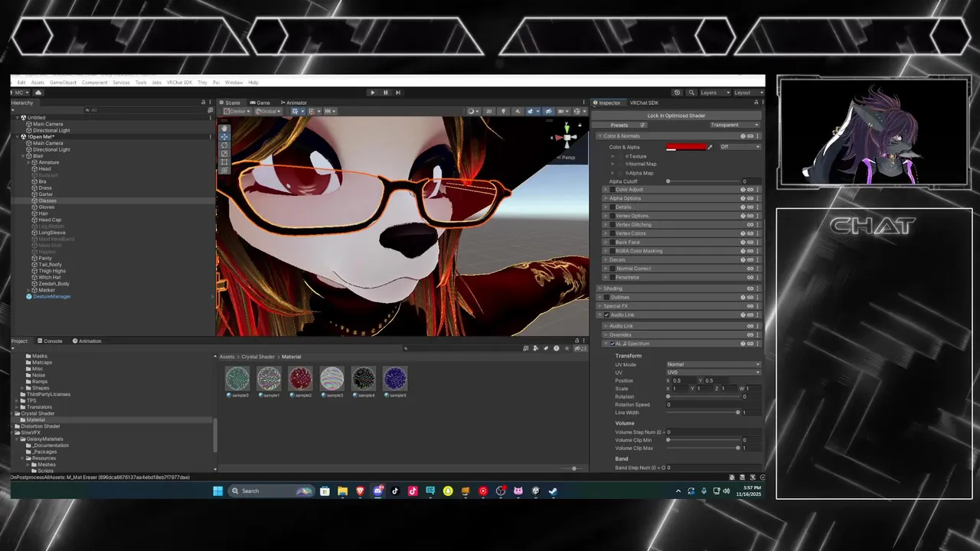Toggle the Center pivot mode button
This screenshot has width=980, height=551.
(237, 112)
